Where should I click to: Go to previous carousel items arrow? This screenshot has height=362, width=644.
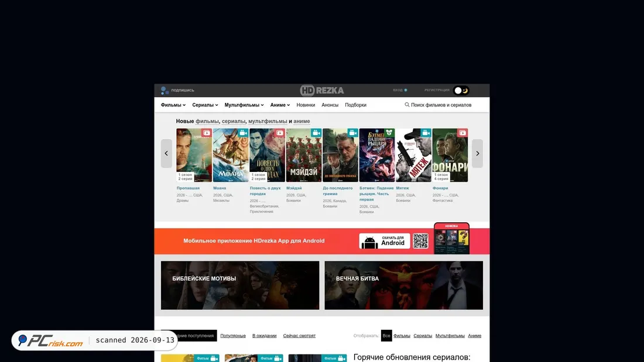pyautogui.click(x=166, y=153)
